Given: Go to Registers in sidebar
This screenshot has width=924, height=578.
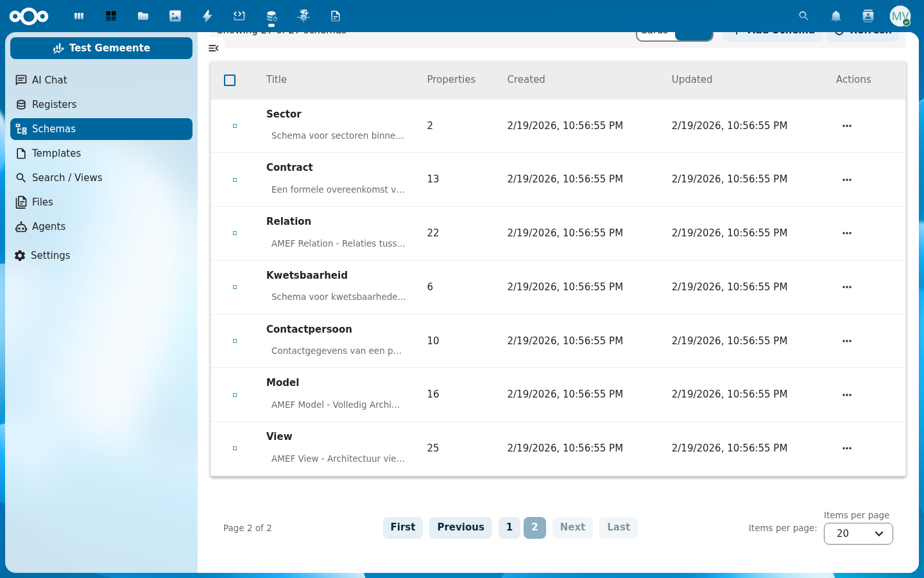Looking at the screenshot, I should 54,105.
